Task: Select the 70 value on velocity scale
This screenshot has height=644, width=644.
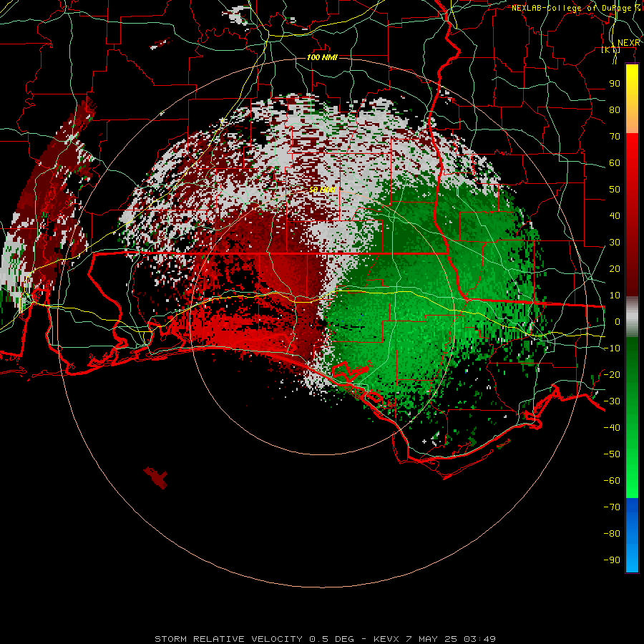Action: [x=615, y=137]
